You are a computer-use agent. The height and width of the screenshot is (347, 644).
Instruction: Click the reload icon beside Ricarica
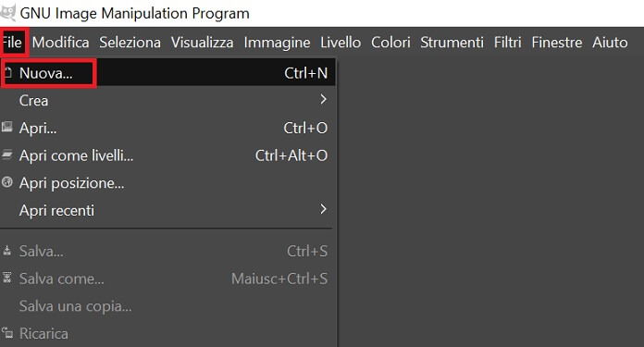point(7,332)
